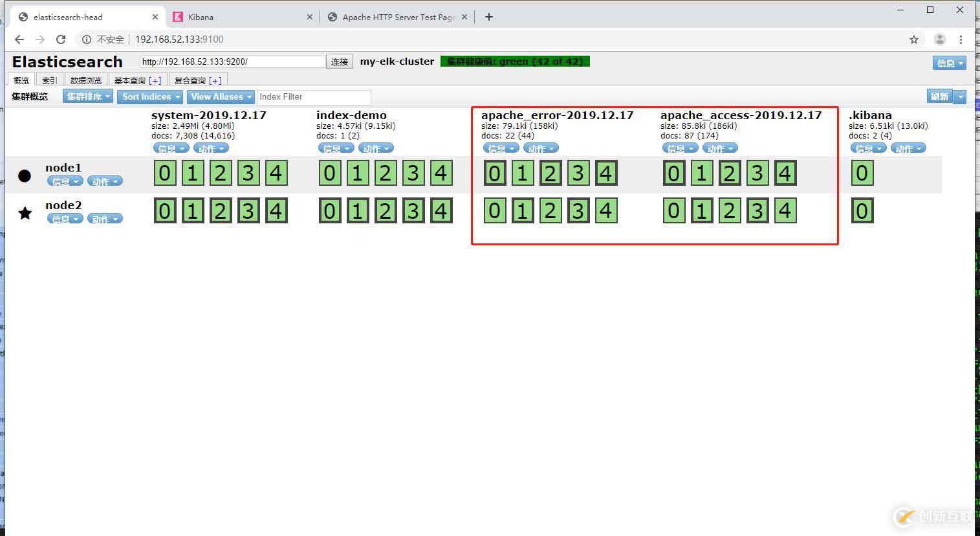The width and height of the screenshot is (980, 536).
Task: Close Apache HTTP Server Test Page tab
Action: point(464,17)
